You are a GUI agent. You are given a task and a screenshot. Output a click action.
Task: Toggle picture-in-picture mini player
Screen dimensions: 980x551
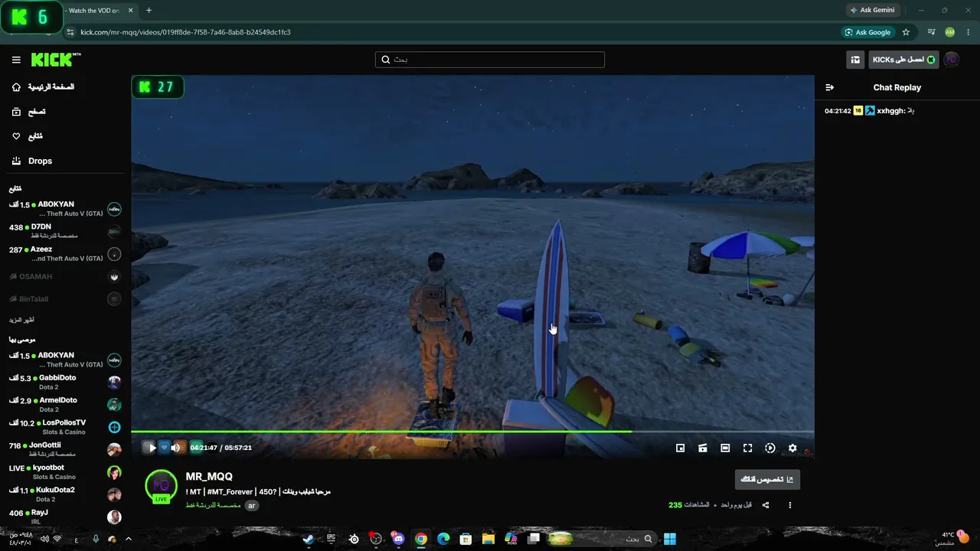point(680,448)
